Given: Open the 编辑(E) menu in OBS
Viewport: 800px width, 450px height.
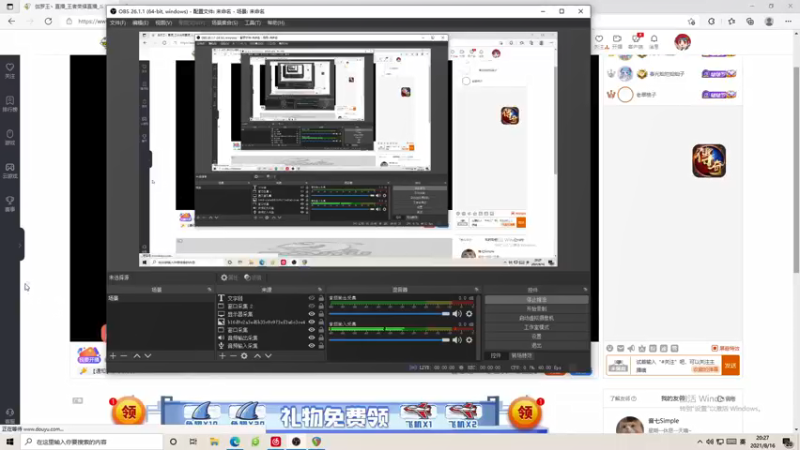Looking at the screenshot, I should [140, 23].
